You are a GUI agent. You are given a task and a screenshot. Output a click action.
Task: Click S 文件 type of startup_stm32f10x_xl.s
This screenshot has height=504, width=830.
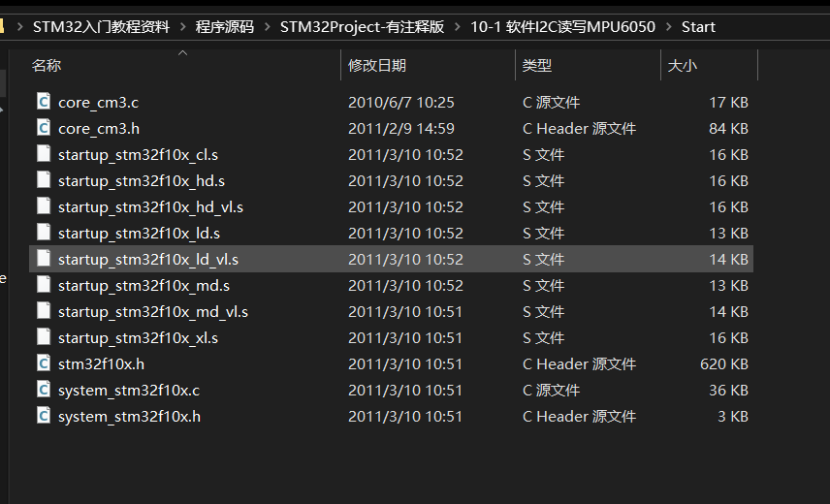click(x=544, y=338)
